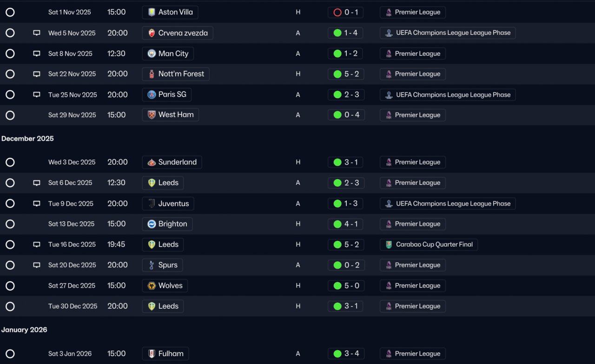Click the Aston Villa club badge icon

pos(152,12)
